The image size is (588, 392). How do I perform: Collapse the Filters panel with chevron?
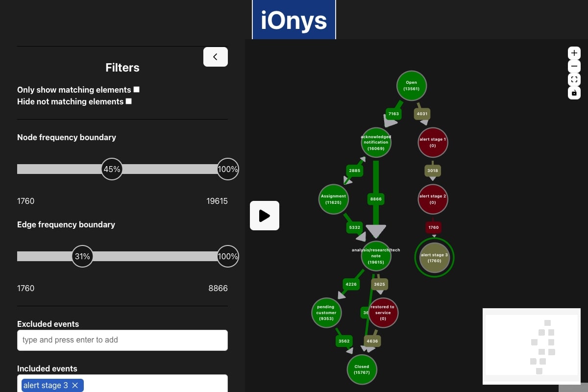[x=215, y=57]
